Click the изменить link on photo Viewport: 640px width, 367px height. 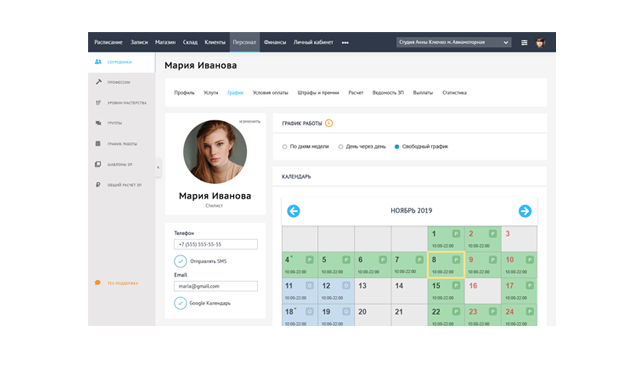[x=250, y=122]
